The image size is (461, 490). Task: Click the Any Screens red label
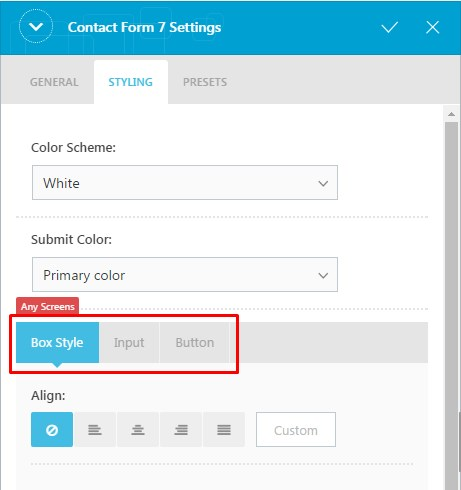tap(47, 306)
